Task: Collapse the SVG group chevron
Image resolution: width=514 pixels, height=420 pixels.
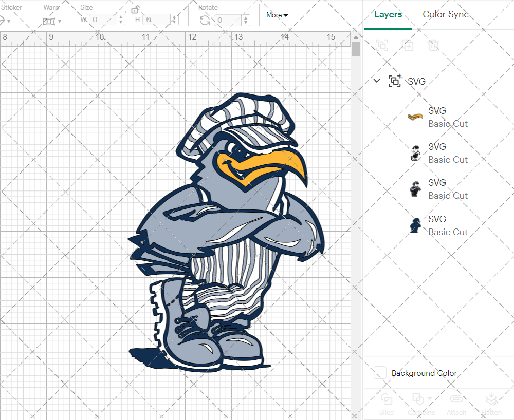Action: (377, 81)
